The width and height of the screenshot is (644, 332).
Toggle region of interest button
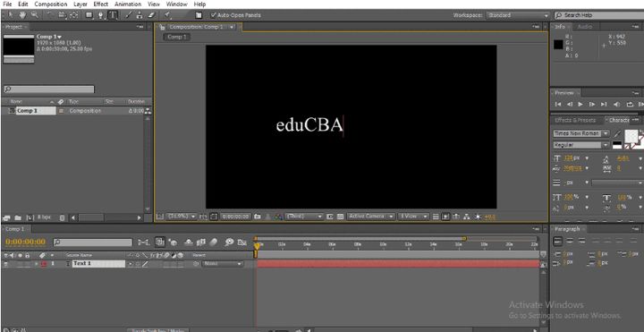pos(330,217)
